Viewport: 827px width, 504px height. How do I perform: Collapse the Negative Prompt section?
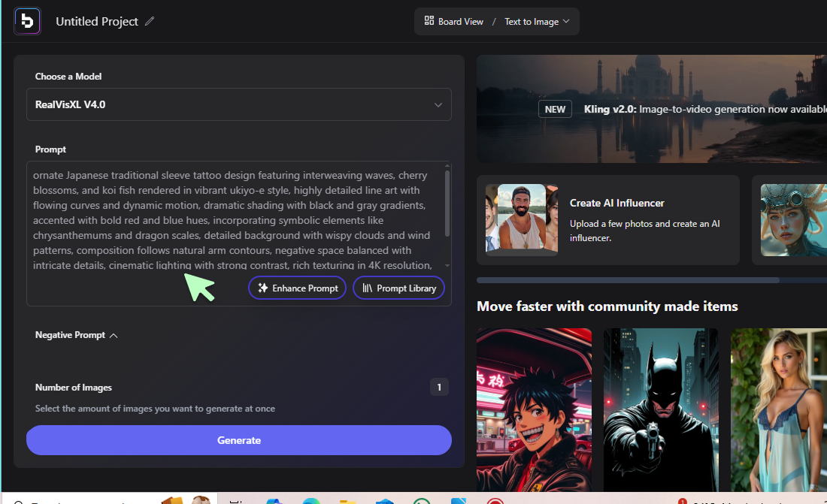tap(77, 335)
